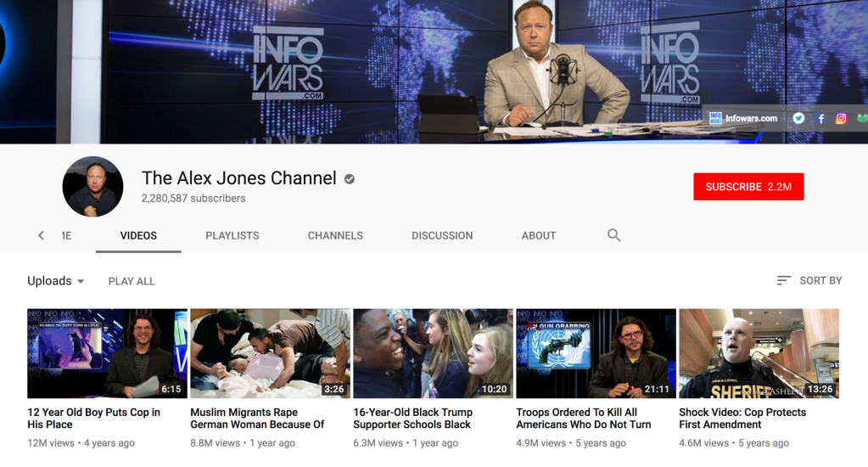Click the left chevron beside channel tabs
The width and height of the screenshot is (868, 467).
(x=41, y=235)
